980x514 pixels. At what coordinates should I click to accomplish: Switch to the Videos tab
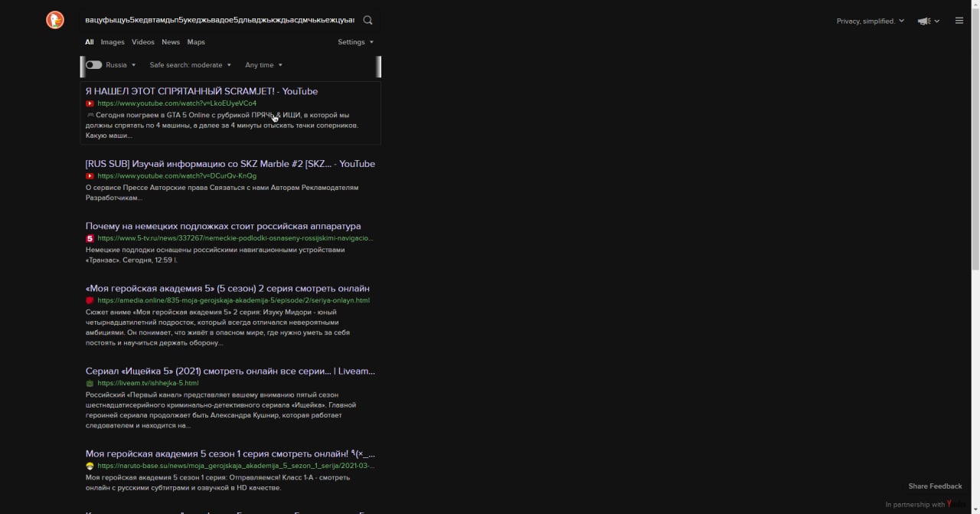[143, 42]
